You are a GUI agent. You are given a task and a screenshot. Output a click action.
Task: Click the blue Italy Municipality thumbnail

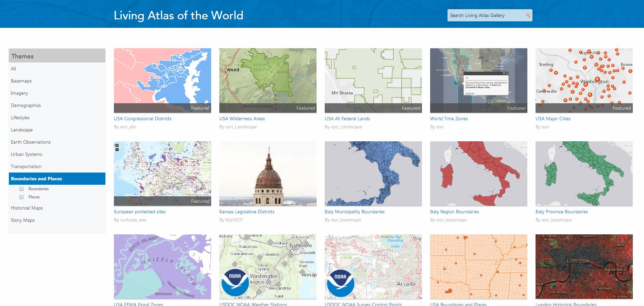tap(373, 174)
